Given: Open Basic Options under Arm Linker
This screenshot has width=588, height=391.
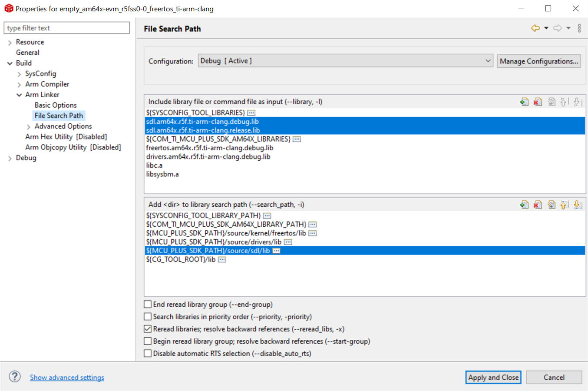Looking at the screenshot, I should 56,105.
